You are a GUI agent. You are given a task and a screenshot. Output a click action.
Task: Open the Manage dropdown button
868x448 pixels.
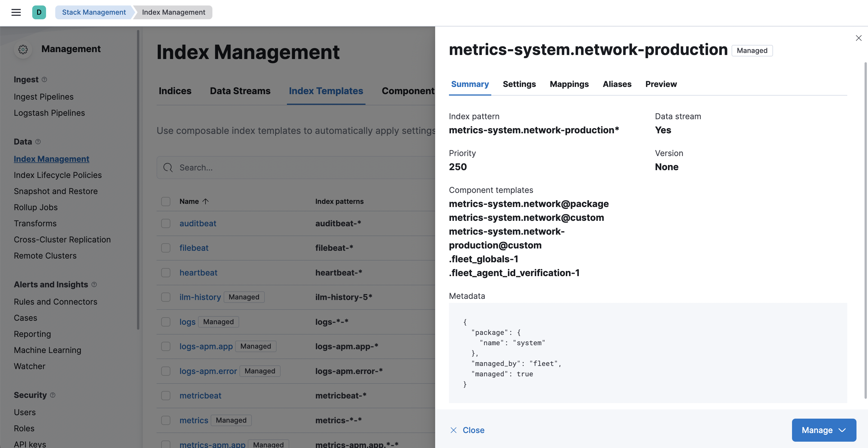[823, 430]
